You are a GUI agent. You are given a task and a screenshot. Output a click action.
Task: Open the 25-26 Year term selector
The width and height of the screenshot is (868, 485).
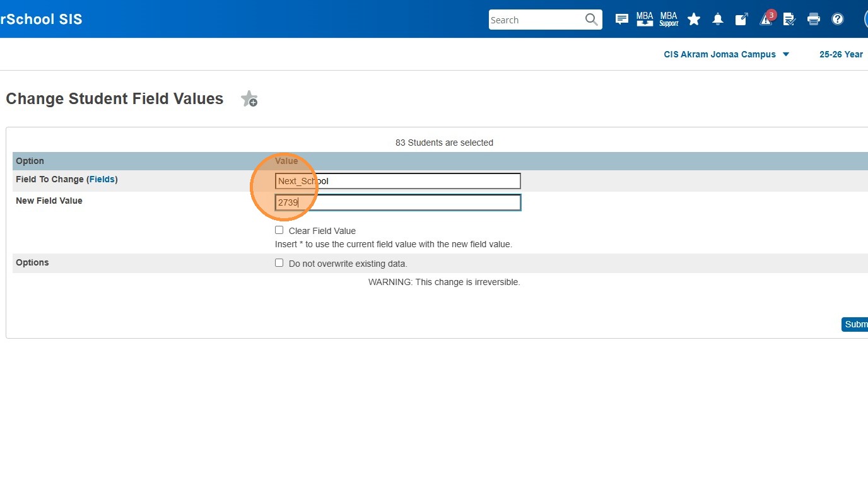[842, 54]
